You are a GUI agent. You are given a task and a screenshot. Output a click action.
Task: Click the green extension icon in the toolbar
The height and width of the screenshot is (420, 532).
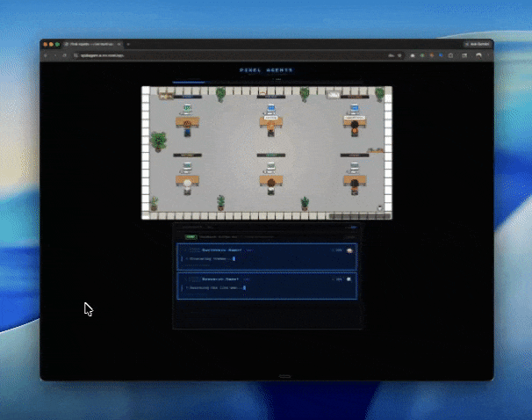click(x=422, y=55)
